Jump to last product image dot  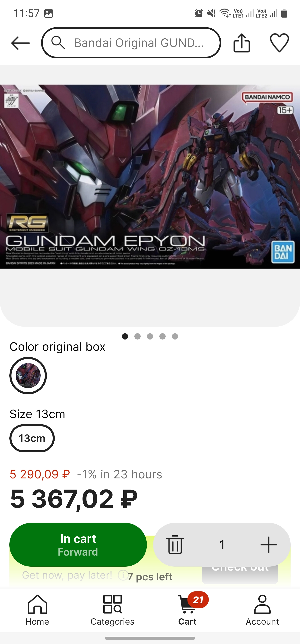175,336
